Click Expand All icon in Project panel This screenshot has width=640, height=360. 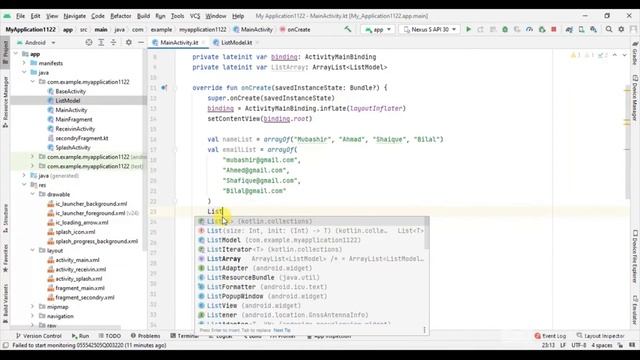(101, 42)
